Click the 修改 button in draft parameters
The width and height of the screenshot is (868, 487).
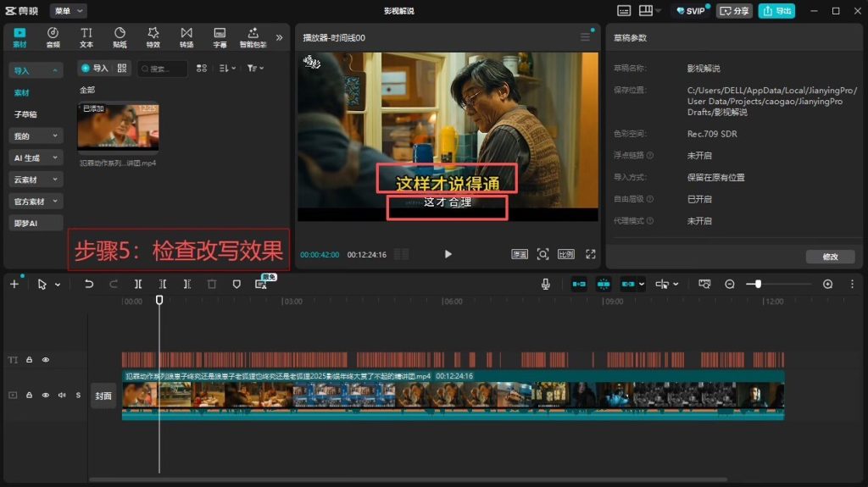(830, 257)
